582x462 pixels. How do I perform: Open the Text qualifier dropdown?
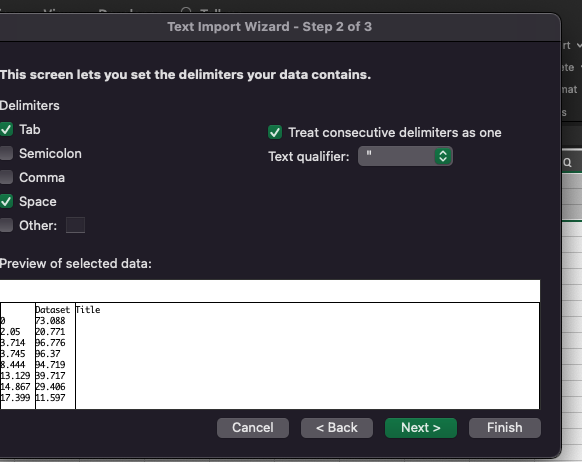(x=405, y=156)
